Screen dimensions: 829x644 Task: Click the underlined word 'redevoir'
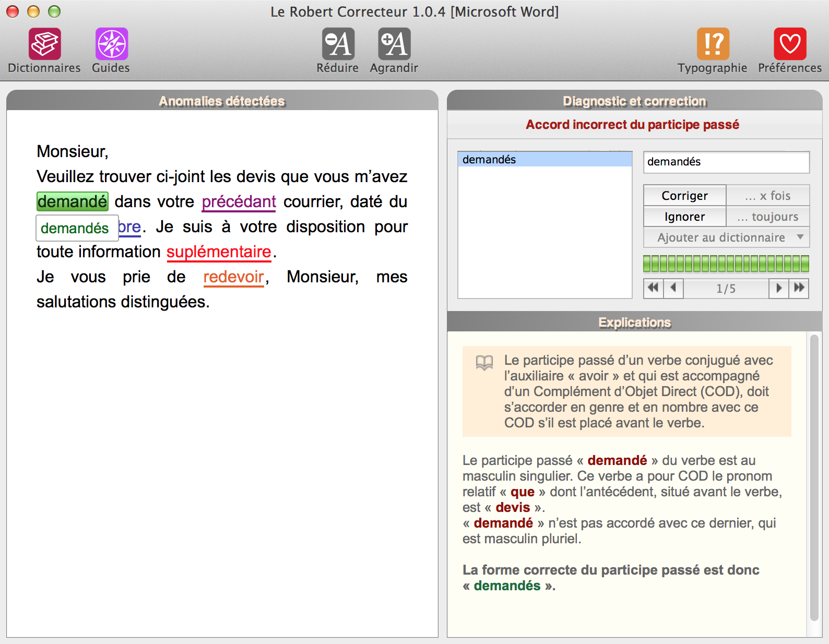(x=234, y=277)
